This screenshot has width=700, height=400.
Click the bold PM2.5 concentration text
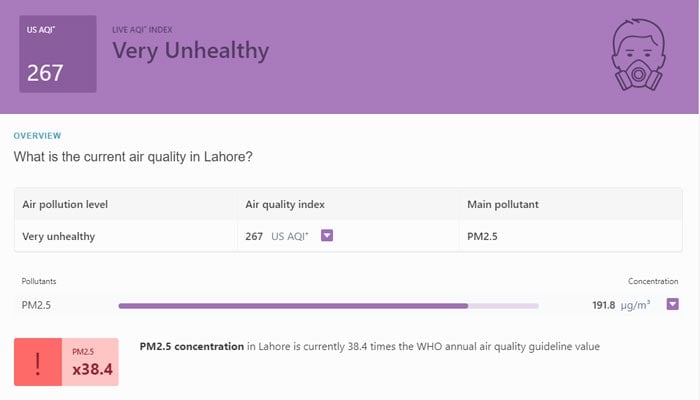pyautogui.click(x=191, y=346)
